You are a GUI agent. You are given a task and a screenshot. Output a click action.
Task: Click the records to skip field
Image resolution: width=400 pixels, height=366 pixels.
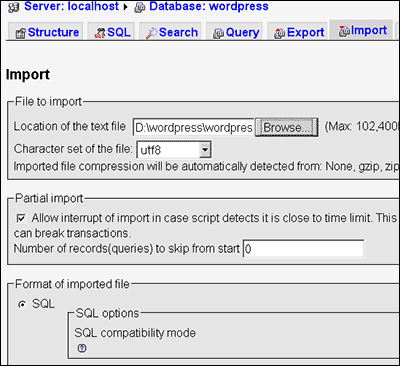(x=303, y=249)
